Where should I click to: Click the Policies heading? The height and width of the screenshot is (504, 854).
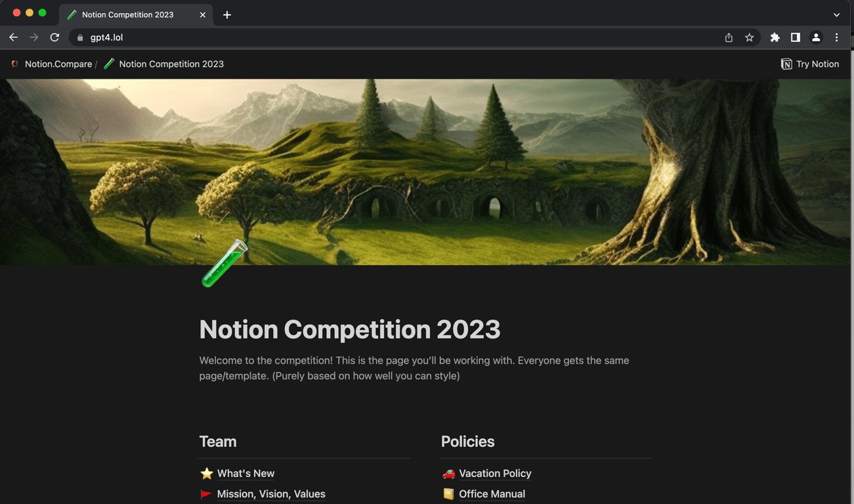(x=468, y=442)
